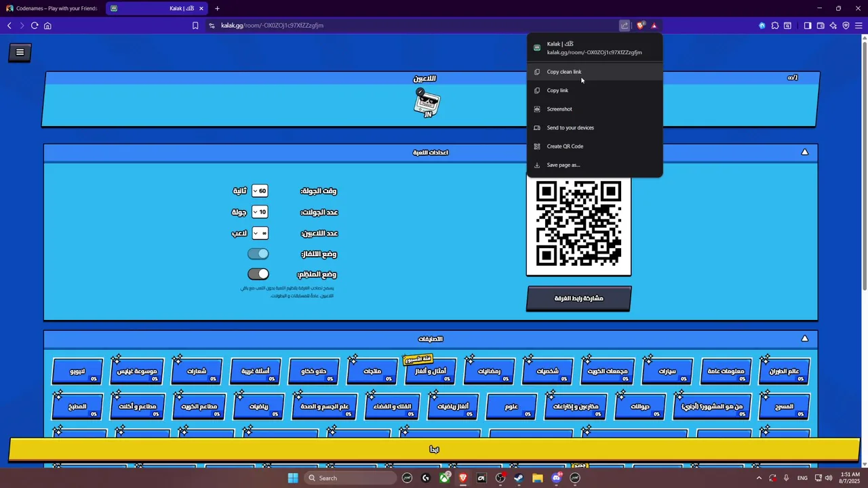Select the شعارات category

point(197,371)
